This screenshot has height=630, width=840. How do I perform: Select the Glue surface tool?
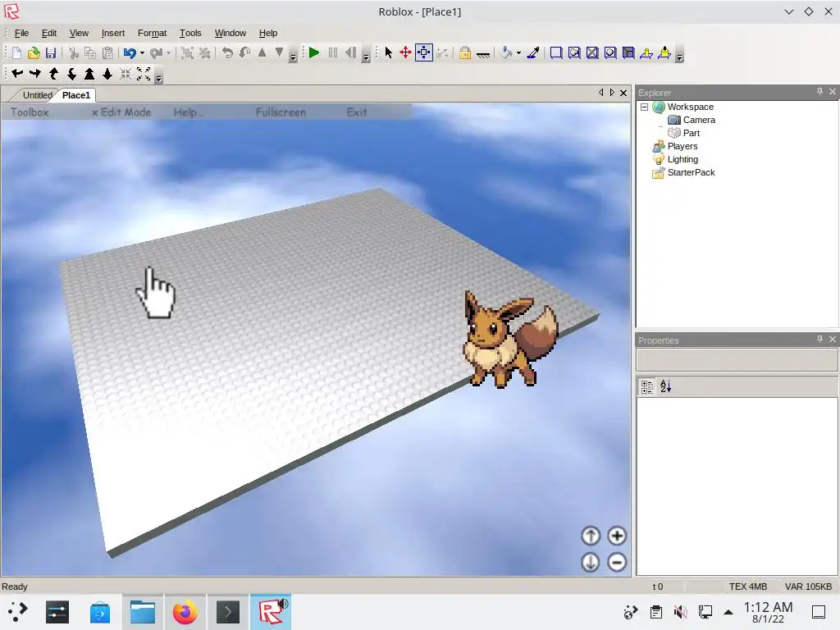tap(574, 52)
